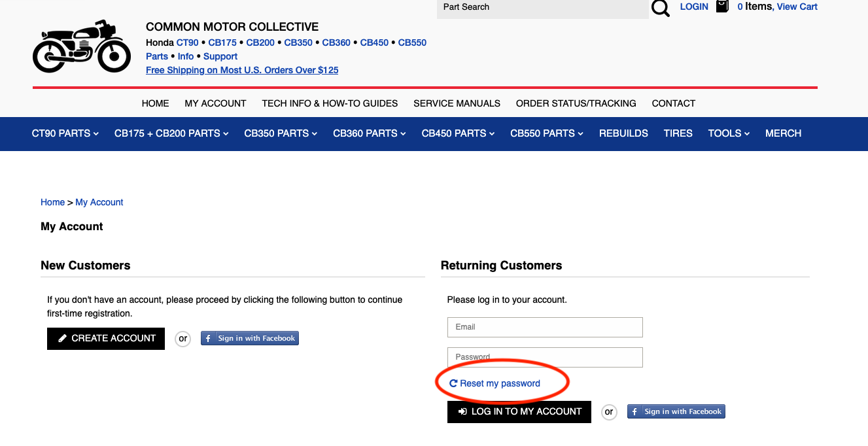Click the Part Search field
868x446 pixels.
[x=543, y=7]
